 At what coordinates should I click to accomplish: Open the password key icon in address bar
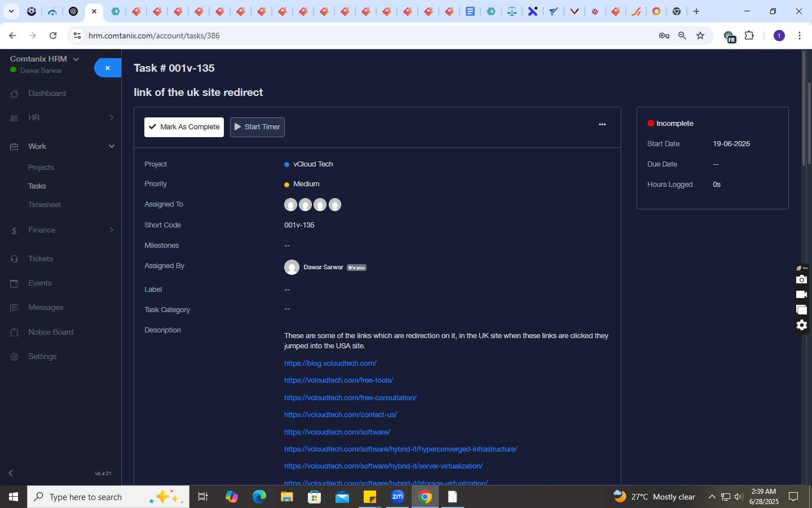pos(664,36)
